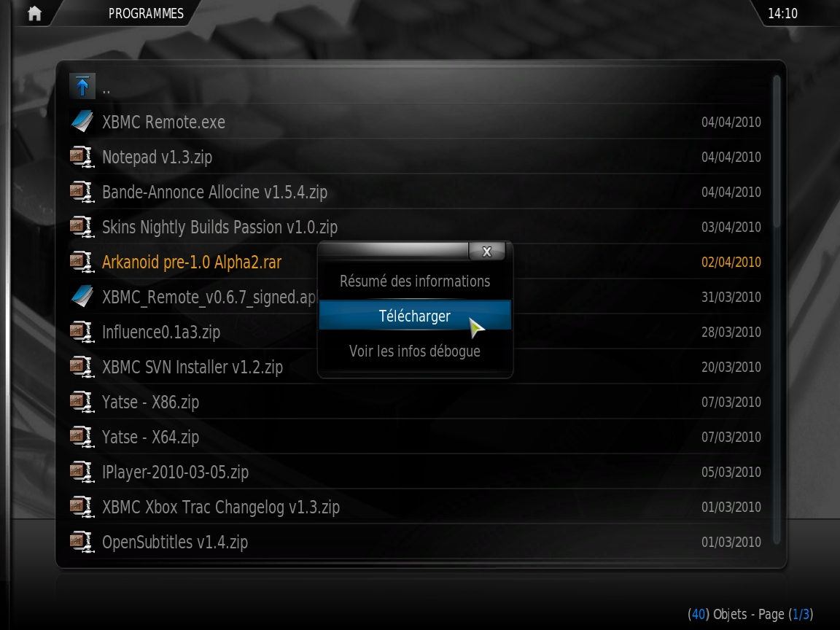The height and width of the screenshot is (630, 840).
Task: Click the 20/03/2010 date entry
Action: coord(731,367)
